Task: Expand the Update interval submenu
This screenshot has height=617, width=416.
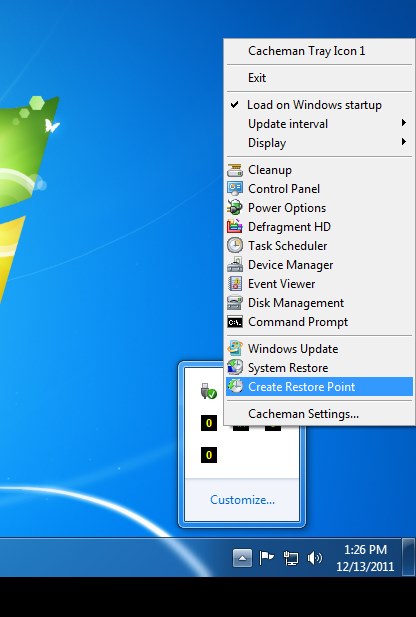Action: tap(320, 124)
